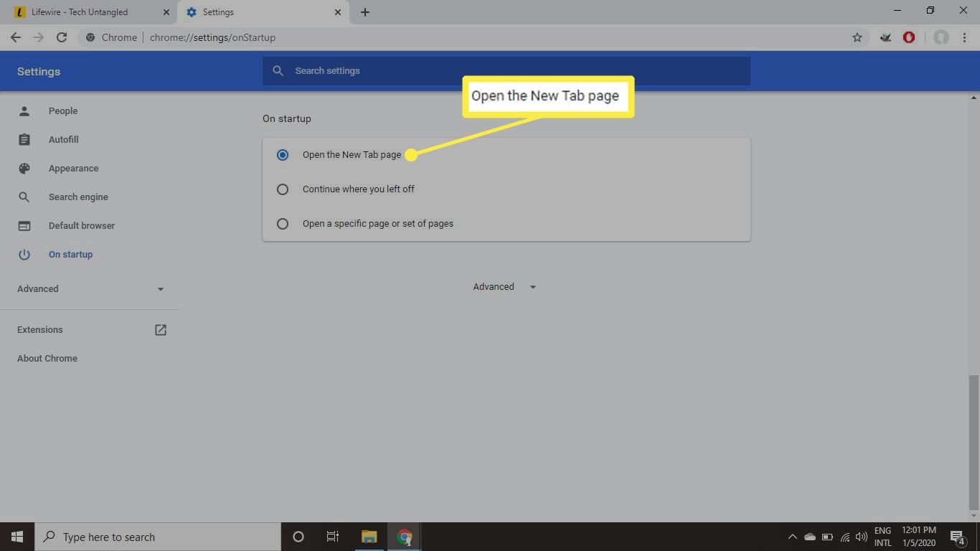The height and width of the screenshot is (551, 980).
Task: Click the profile avatar icon in the toolbar
Action: tap(941, 37)
